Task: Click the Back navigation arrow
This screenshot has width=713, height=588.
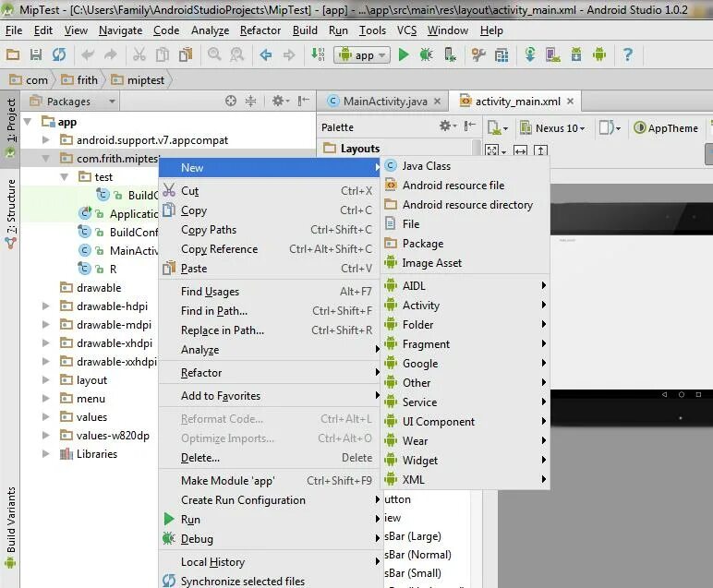Action: [x=266, y=55]
